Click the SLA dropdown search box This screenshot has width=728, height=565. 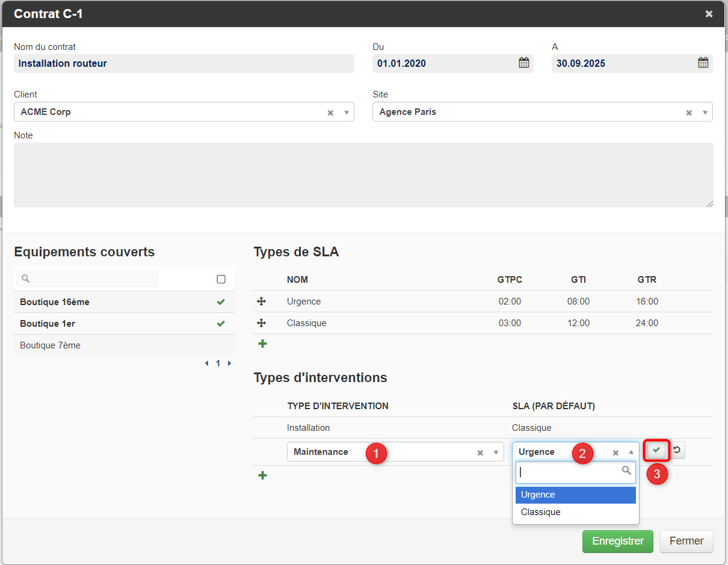point(576,472)
